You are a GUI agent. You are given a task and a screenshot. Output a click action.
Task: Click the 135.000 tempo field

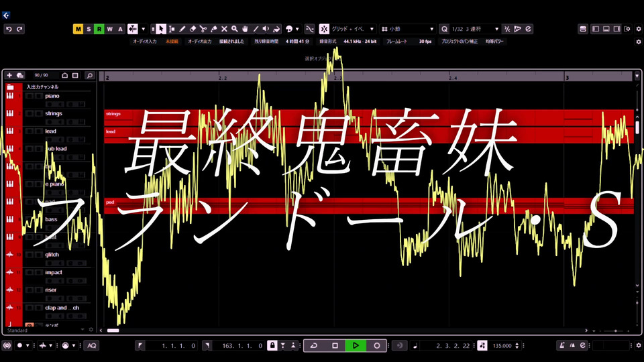pyautogui.click(x=502, y=346)
